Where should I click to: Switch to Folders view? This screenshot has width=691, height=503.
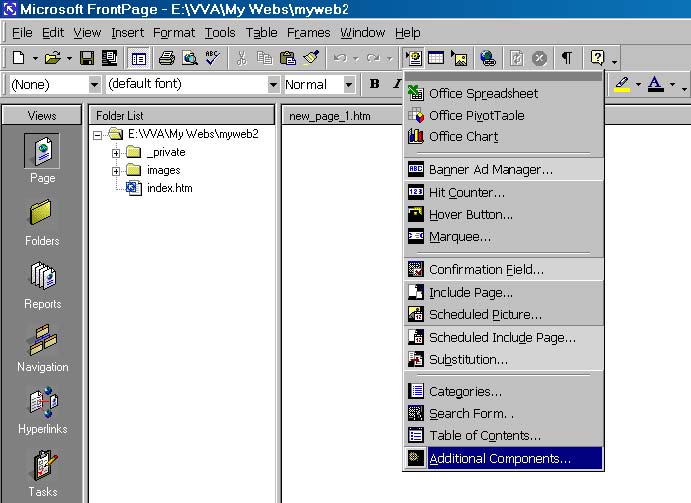coord(42,222)
